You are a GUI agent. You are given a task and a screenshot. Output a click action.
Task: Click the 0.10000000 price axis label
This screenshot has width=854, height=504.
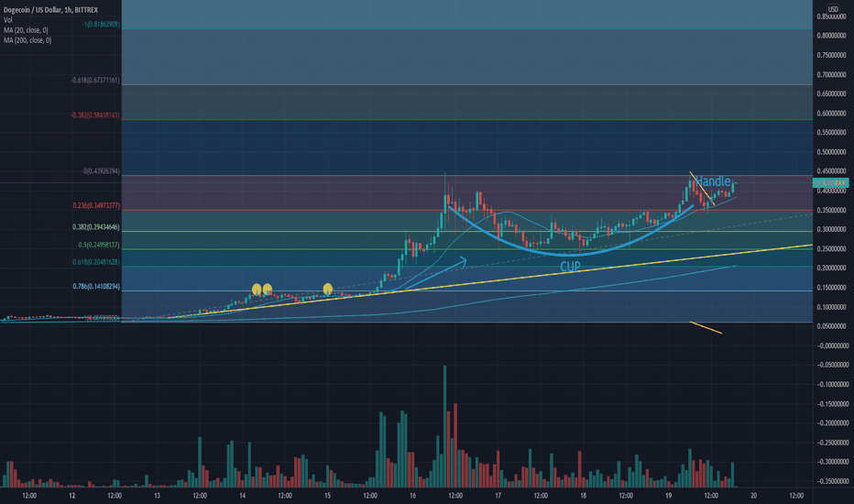click(x=832, y=307)
